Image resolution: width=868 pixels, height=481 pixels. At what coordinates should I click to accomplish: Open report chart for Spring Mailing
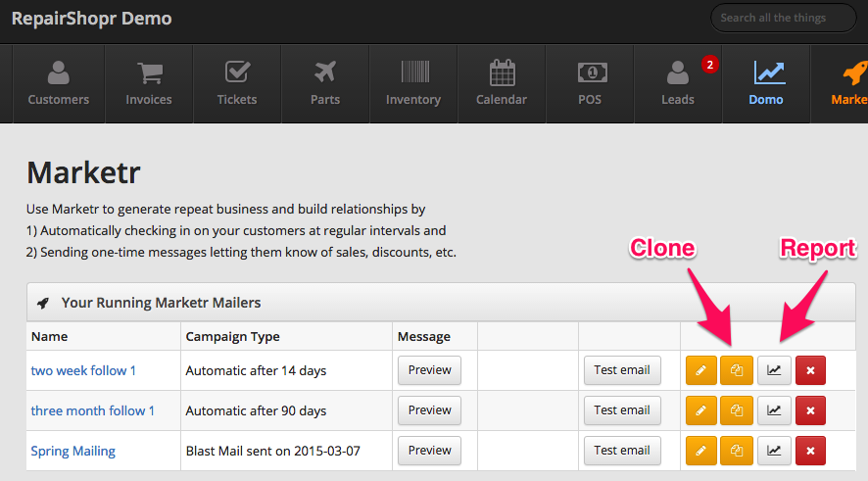tap(774, 451)
